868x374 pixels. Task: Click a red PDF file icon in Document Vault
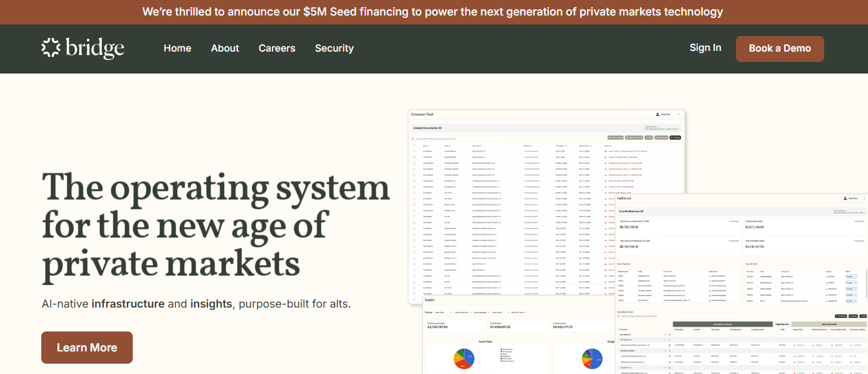point(607,151)
